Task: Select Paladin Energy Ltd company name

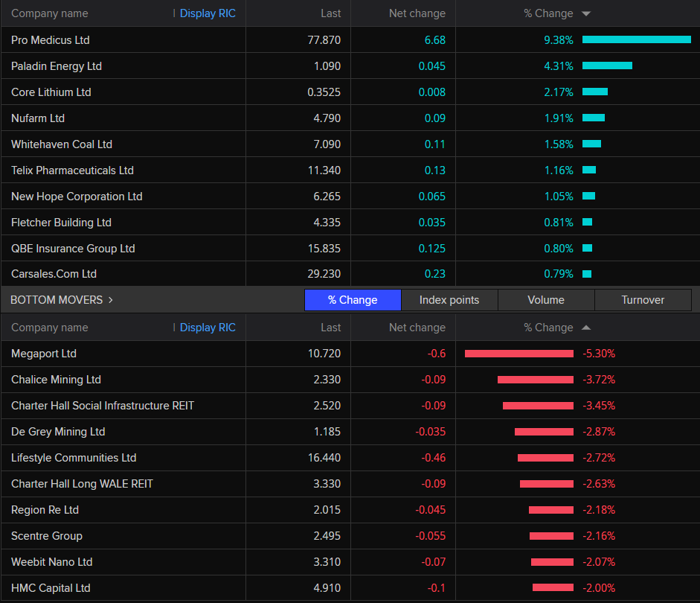Action: pyautogui.click(x=57, y=66)
